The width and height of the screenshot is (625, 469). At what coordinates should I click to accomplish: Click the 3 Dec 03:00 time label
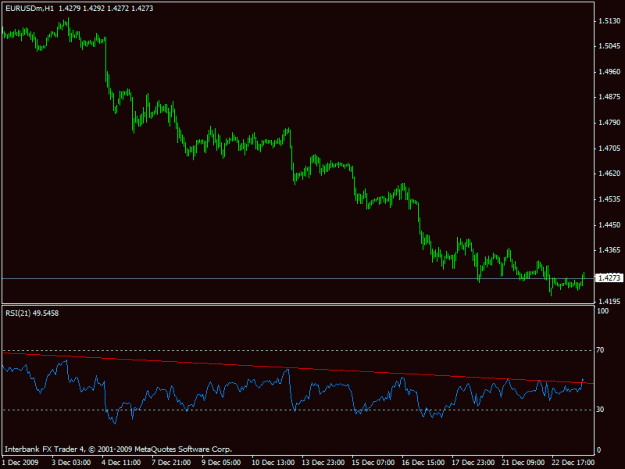71,462
